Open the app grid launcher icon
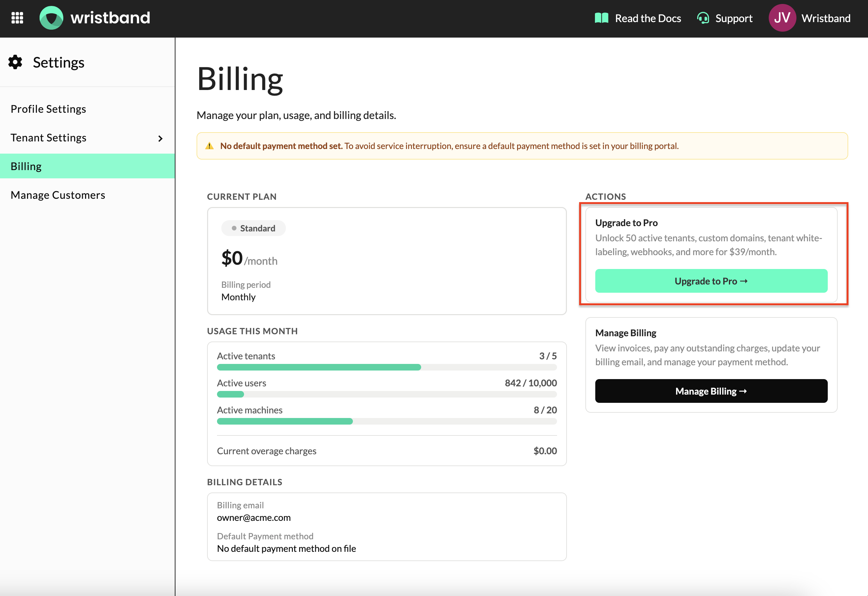868x596 pixels. coord(17,18)
